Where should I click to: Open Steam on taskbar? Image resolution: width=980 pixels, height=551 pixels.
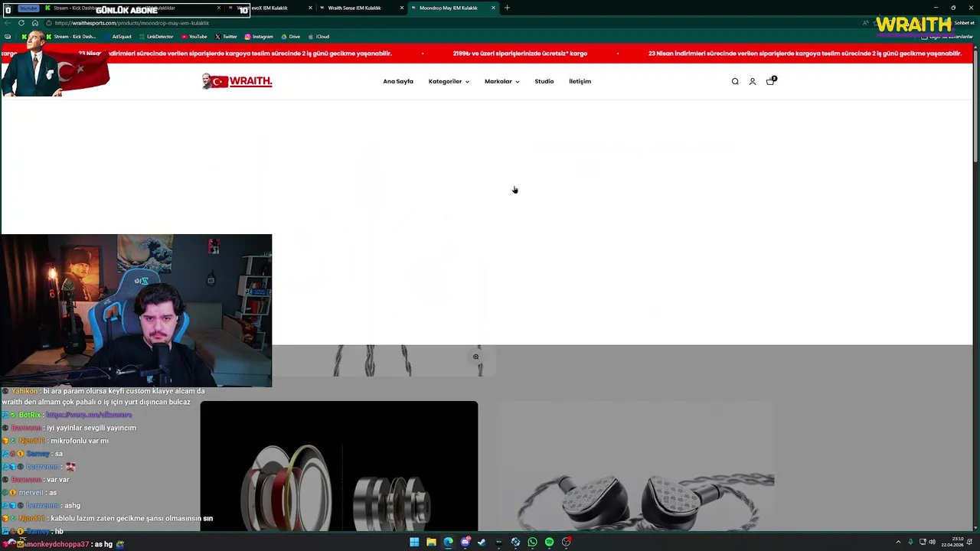(482, 542)
